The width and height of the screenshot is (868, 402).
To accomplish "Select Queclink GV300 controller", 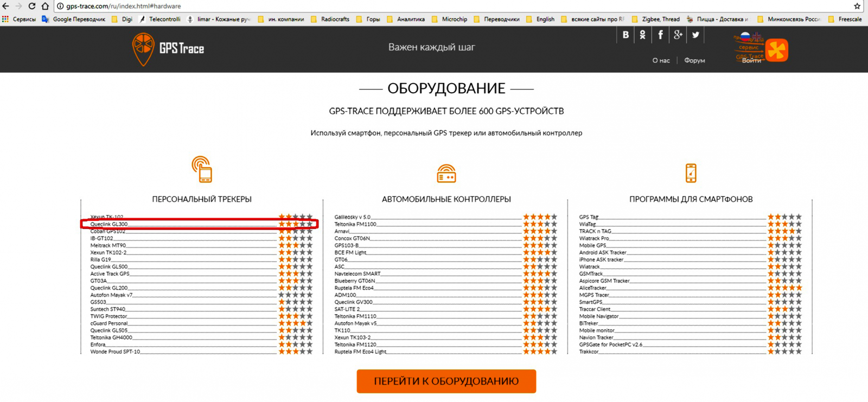I will tap(446, 302).
